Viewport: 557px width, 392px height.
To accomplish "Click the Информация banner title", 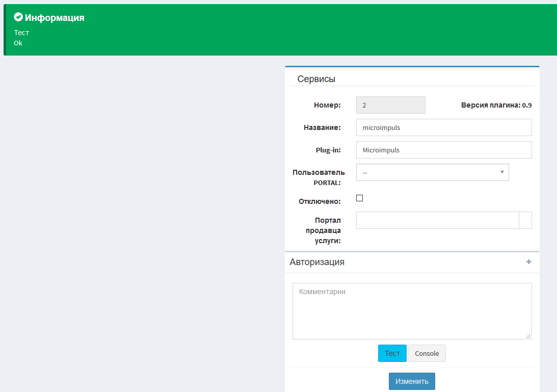I will coord(55,18).
